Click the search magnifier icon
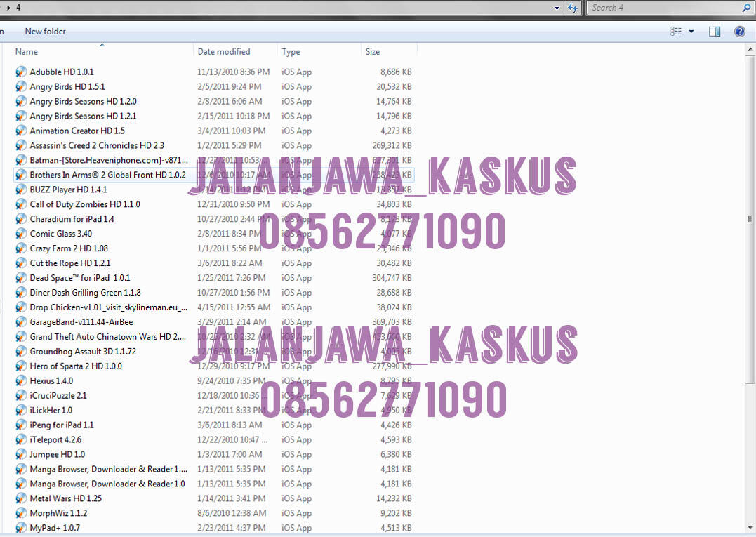Image resolution: width=756 pixels, height=537 pixels. pos(746,8)
